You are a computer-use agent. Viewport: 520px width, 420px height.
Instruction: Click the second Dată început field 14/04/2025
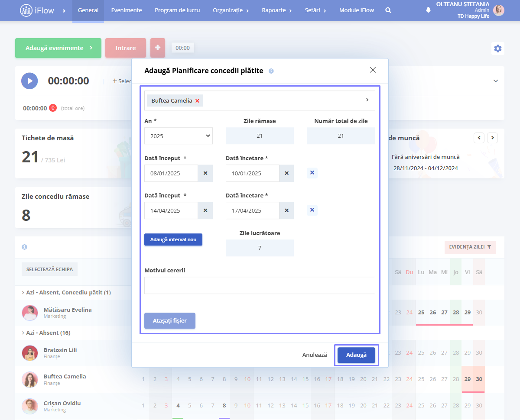point(171,210)
